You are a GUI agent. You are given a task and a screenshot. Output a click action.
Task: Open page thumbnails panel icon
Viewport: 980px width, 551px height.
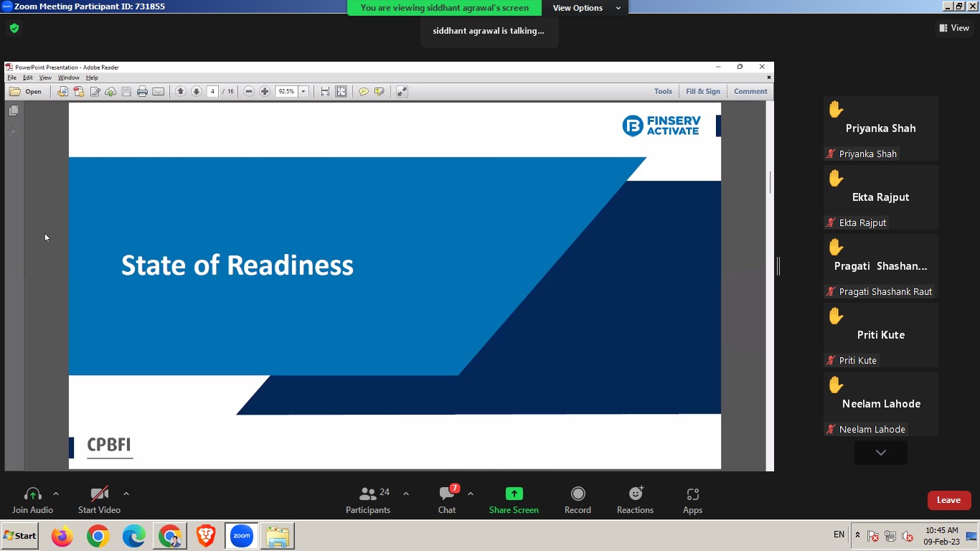tap(14, 111)
